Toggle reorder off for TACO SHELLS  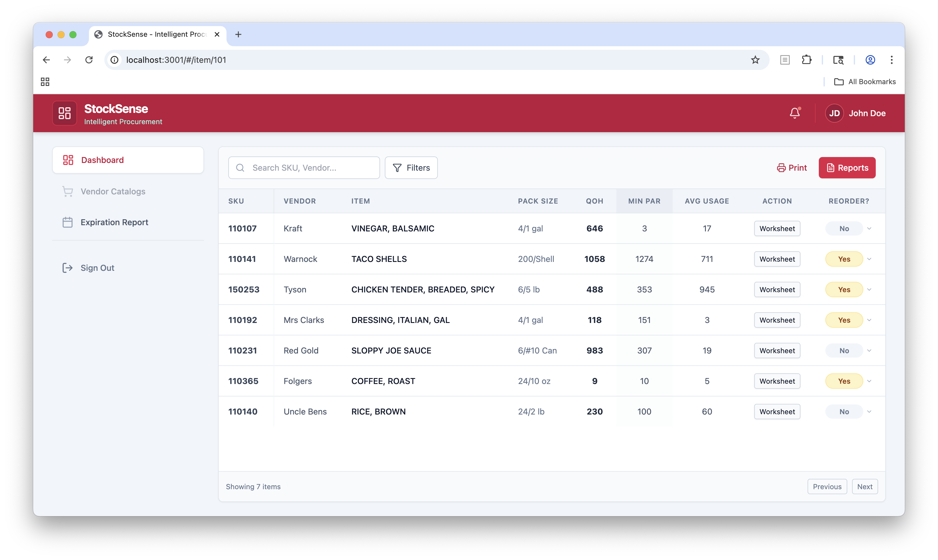[x=844, y=259]
